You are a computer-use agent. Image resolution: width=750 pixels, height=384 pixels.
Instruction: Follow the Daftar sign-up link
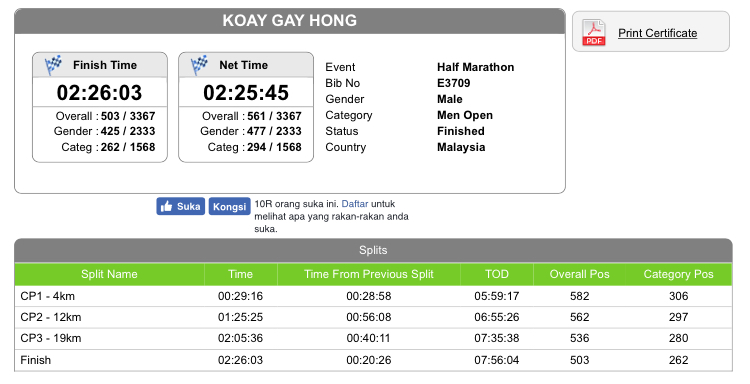pyautogui.click(x=355, y=204)
